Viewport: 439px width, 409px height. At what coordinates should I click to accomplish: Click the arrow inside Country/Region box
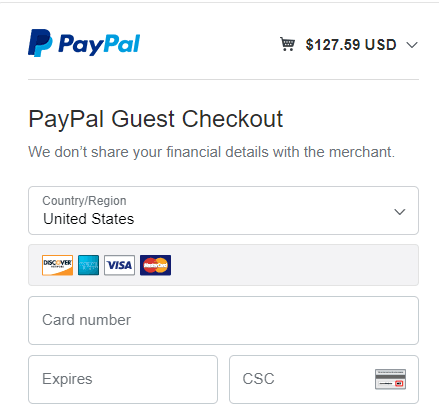(400, 212)
